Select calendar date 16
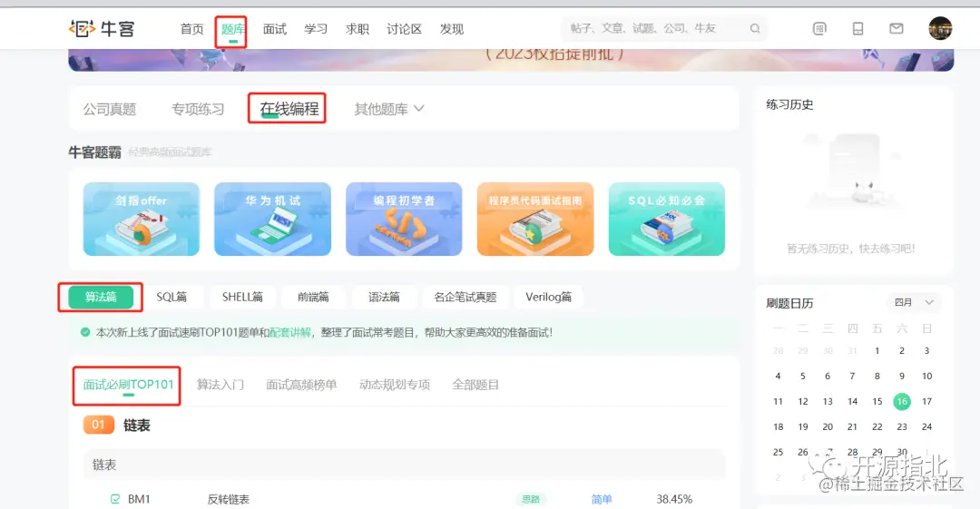 (x=902, y=401)
